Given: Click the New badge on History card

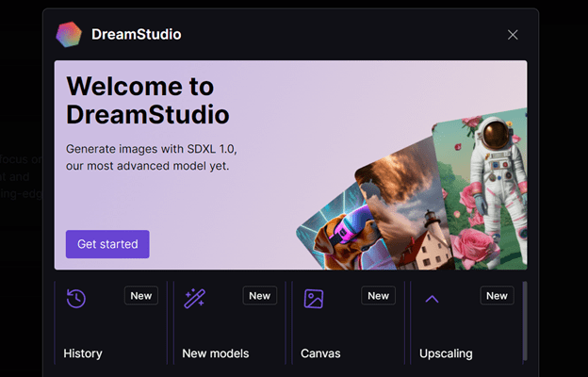Looking at the screenshot, I should [x=141, y=296].
